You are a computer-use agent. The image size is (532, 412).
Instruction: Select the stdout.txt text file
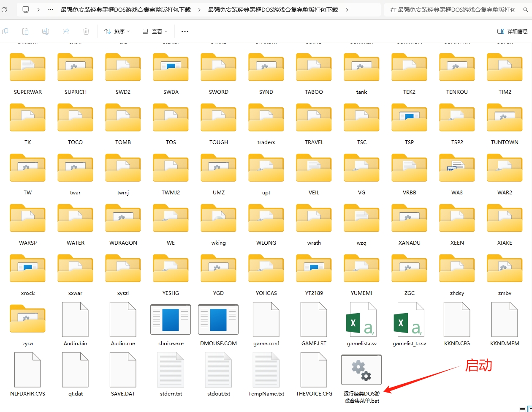click(x=219, y=370)
